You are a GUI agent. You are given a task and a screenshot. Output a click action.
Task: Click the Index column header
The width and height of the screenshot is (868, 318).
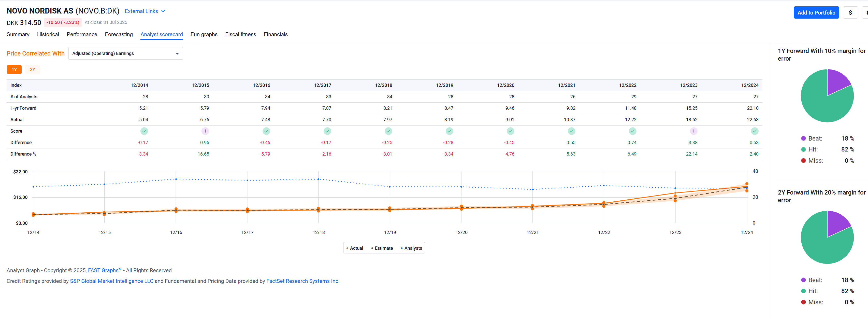pos(16,85)
